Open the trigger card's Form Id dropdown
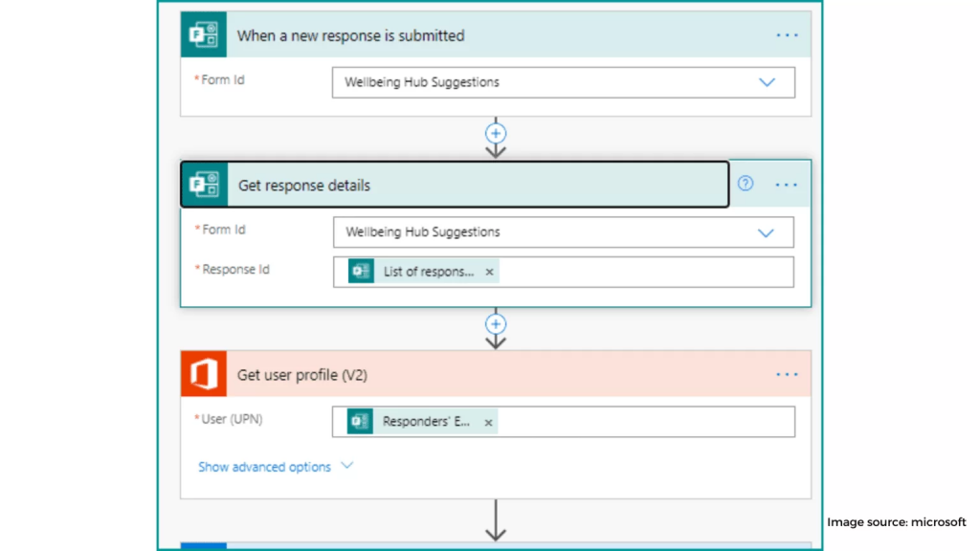Screen dimensions: 980x551 (x=767, y=82)
